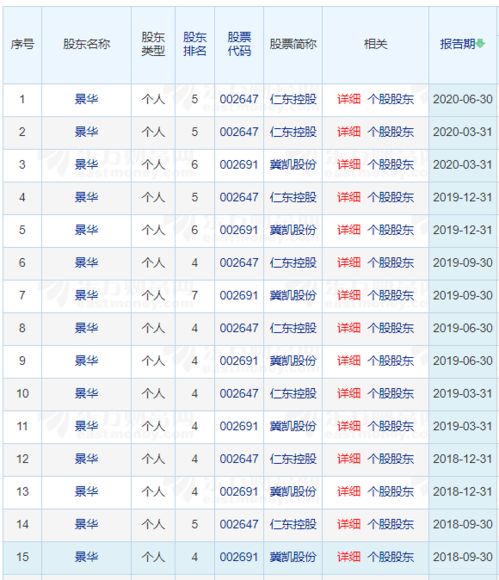Click the 股东类型 column header
Screen dimensions: 499x580
[x=153, y=44]
